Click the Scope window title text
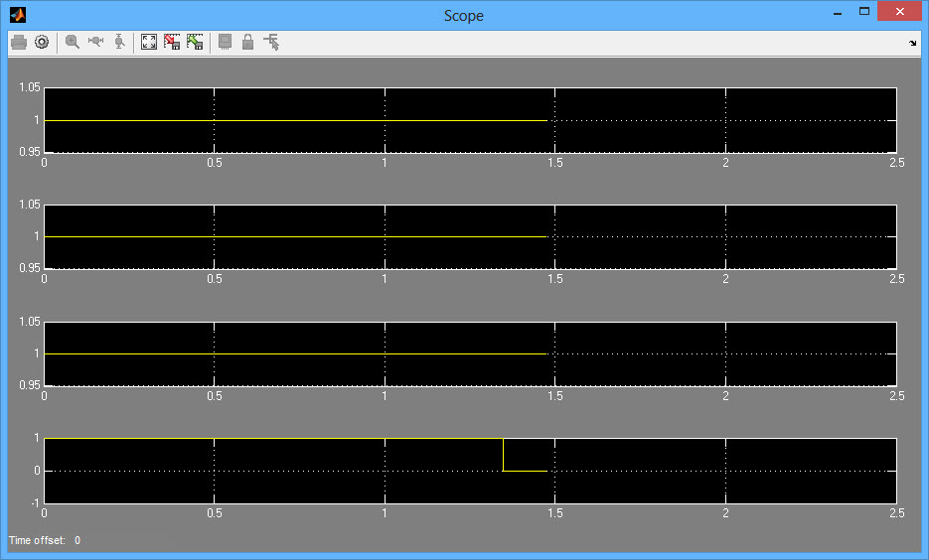 (x=464, y=16)
